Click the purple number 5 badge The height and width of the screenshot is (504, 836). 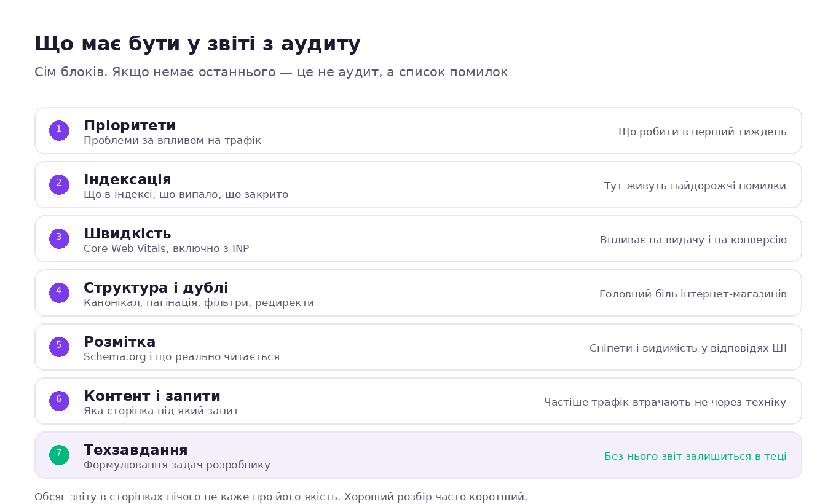click(59, 347)
